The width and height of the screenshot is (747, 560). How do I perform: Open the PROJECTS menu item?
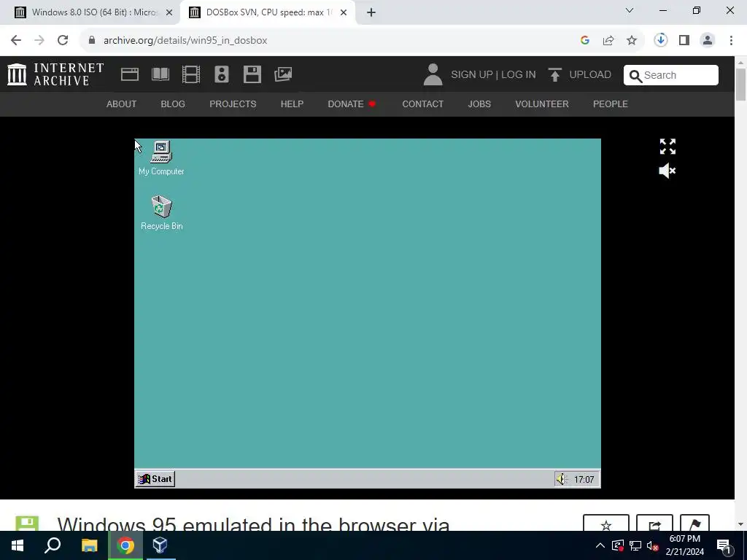tap(233, 104)
